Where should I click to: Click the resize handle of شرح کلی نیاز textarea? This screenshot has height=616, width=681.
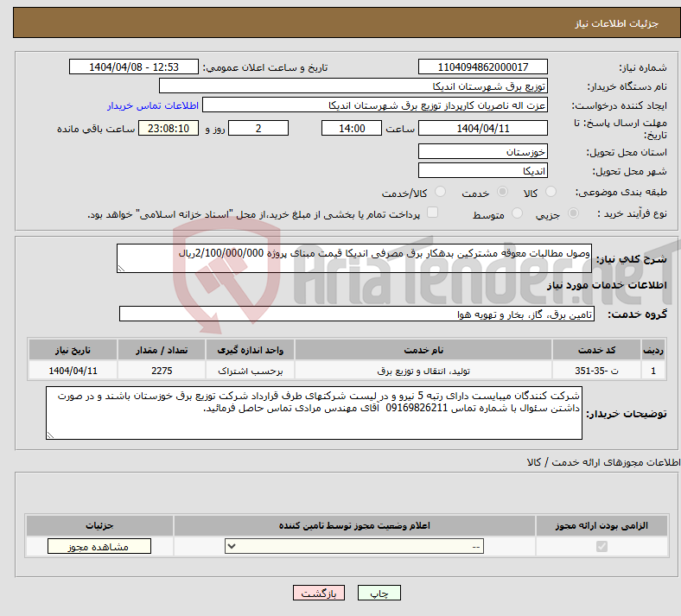click(122, 269)
